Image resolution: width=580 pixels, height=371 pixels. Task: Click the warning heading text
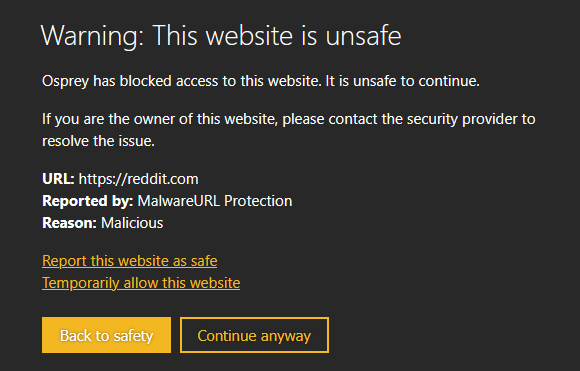click(221, 36)
